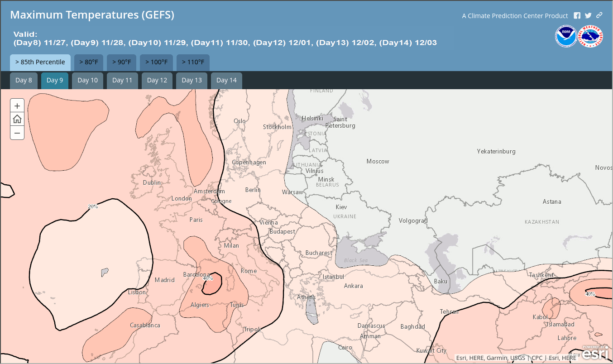This screenshot has height=364, width=613.
Task: Click the Bucharest label on map
Action: (x=319, y=253)
